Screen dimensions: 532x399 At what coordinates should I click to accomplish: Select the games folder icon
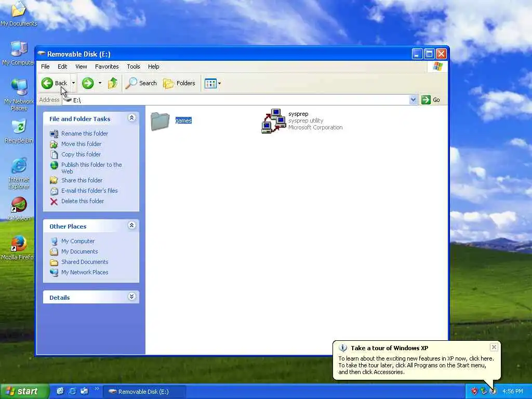tap(160, 121)
